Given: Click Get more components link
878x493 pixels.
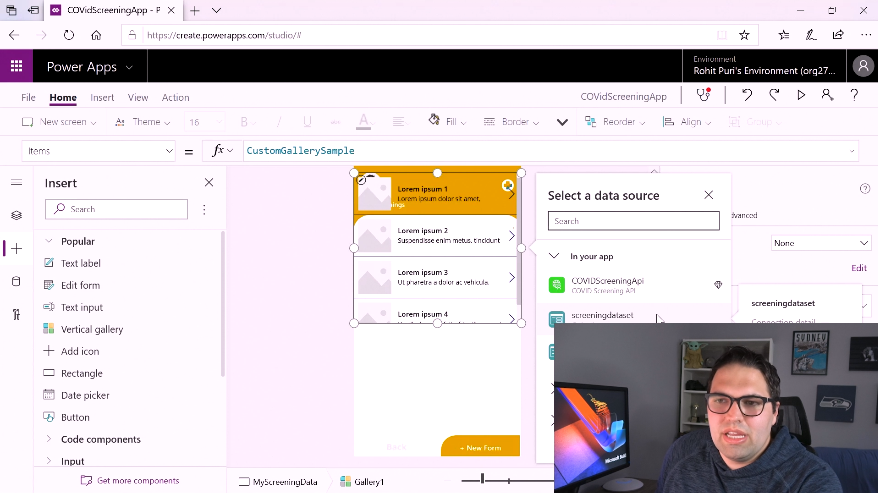Looking at the screenshot, I should click(x=130, y=481).
